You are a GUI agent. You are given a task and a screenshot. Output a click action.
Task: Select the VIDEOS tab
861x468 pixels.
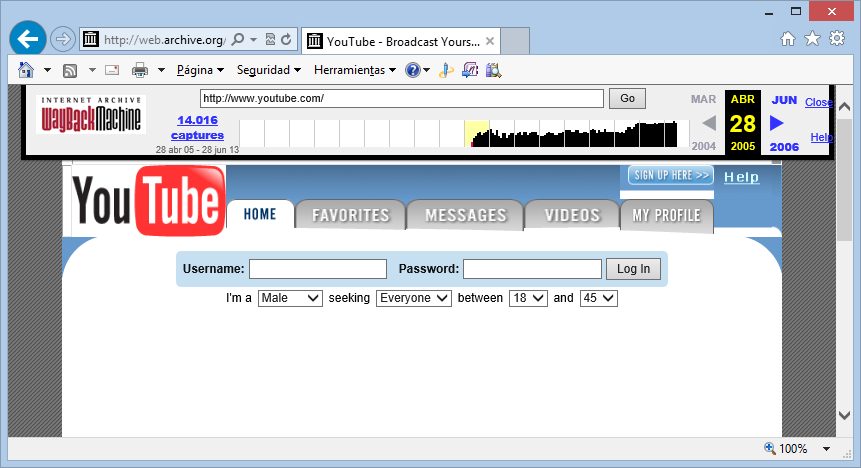coord(572,215)
